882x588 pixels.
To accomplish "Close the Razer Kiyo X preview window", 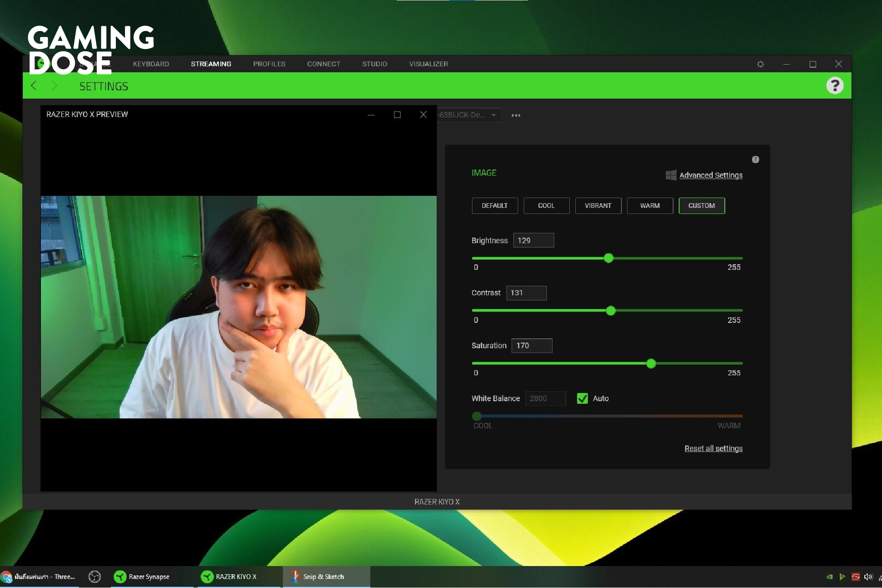I will click(423, 115).
